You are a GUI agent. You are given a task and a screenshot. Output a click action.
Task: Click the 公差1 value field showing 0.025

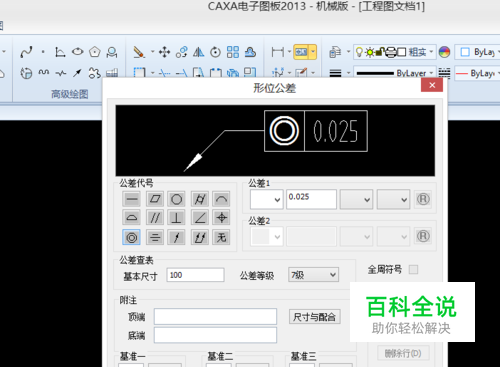311,199
